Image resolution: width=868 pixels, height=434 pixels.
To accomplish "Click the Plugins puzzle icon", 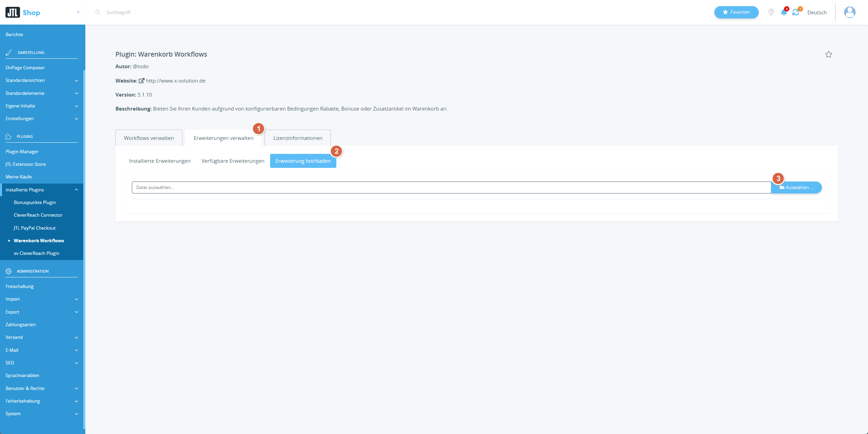I will (9, 136).
